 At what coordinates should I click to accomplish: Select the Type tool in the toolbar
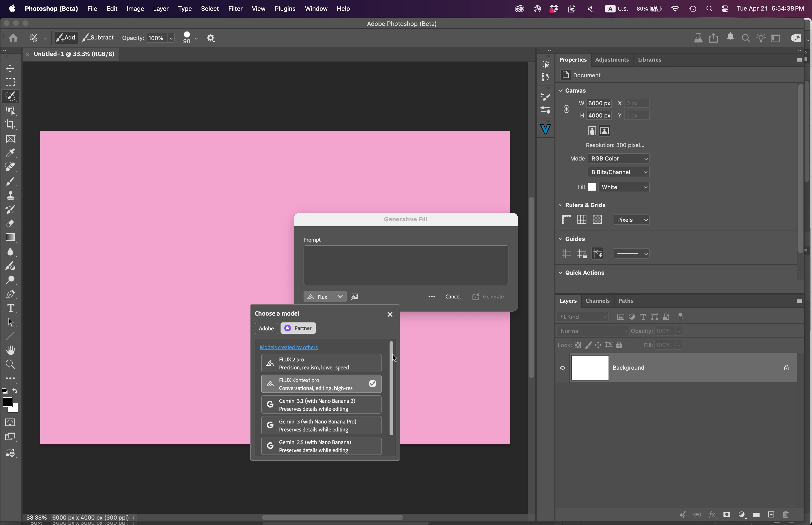(10, 308)
